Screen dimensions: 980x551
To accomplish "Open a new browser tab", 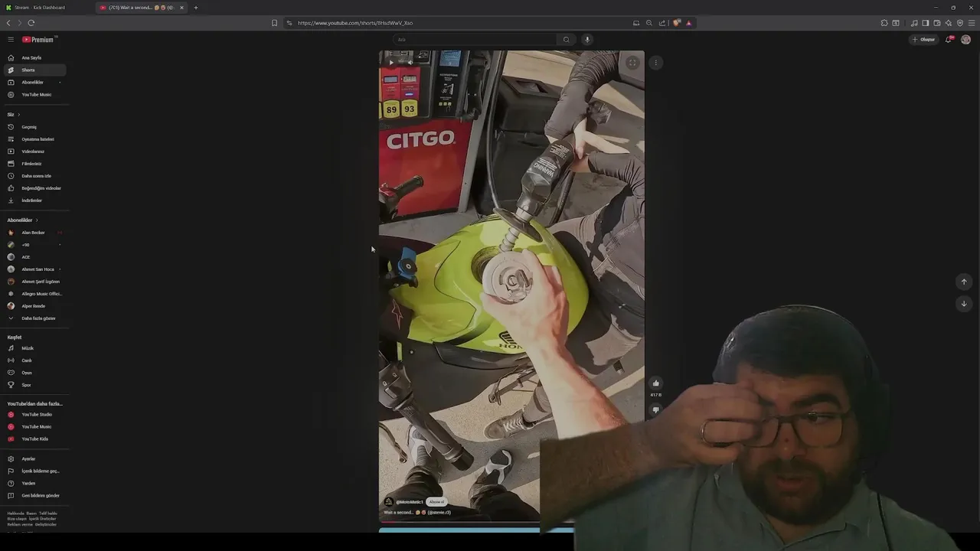I will 196,8.
